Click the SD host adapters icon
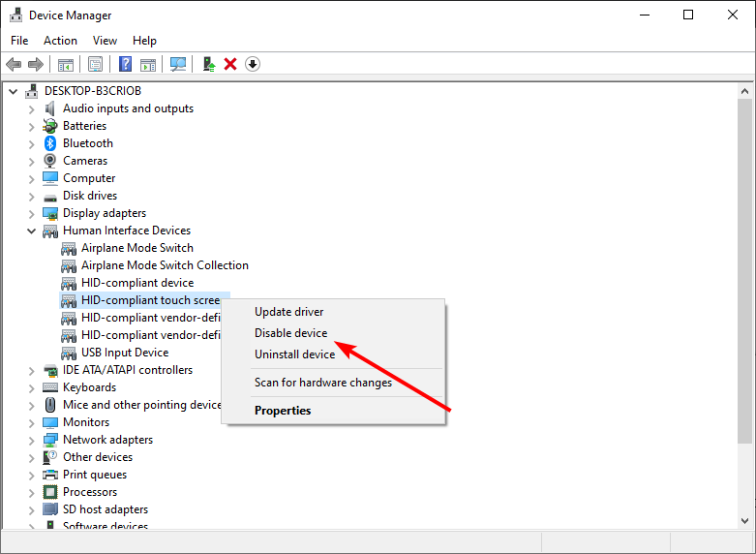Screen dimensions: 756x554 (x=50, y=509)
